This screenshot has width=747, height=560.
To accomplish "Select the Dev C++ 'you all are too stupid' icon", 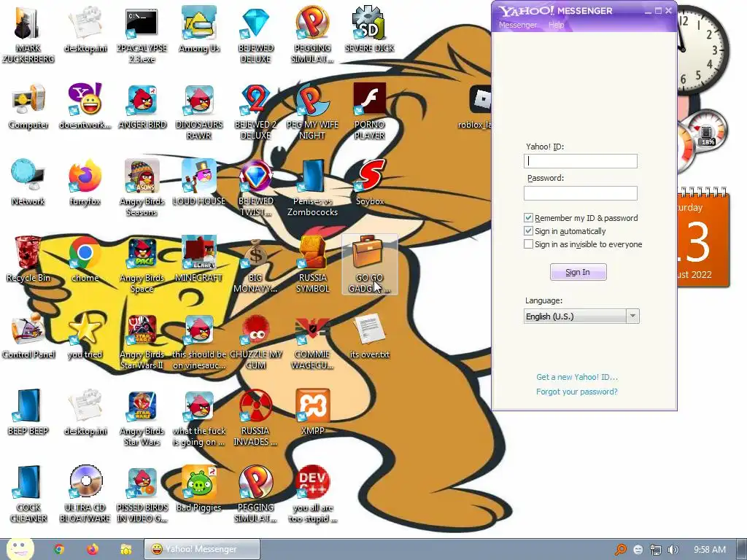I will point(312,494).
